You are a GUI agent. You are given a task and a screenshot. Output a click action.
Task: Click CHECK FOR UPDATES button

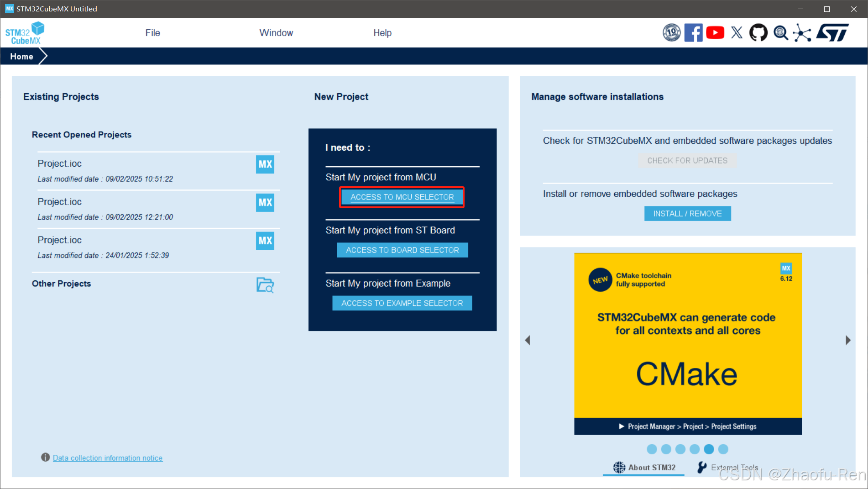click(x=687, y=161)
